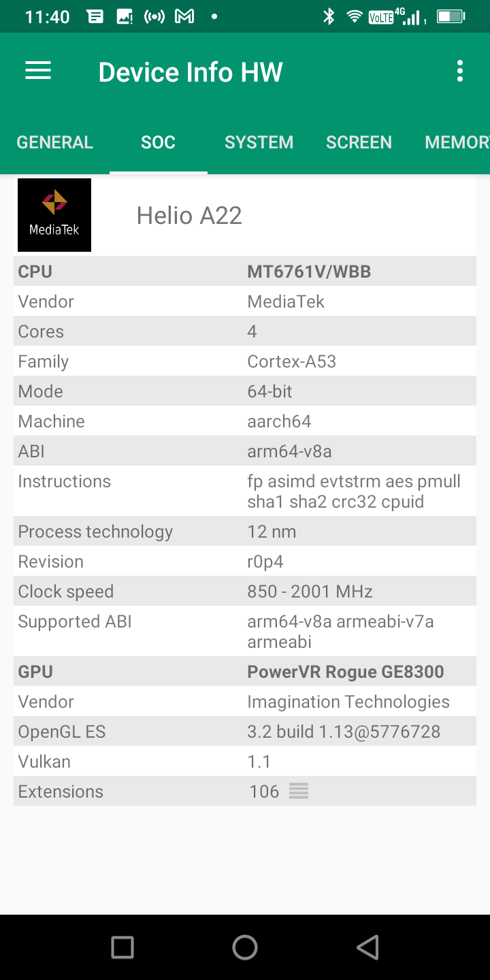
Task: Tap the MediaTek logo image
Action: pos(54,215)
